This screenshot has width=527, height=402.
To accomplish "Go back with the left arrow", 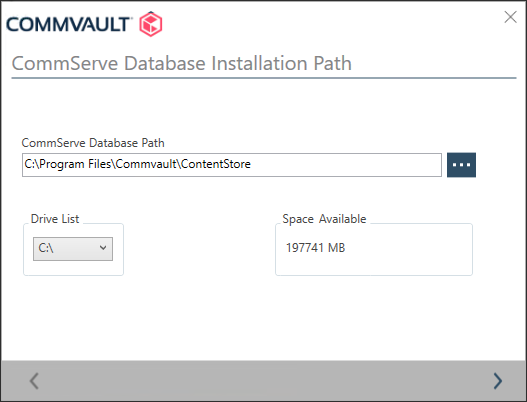I will pyautogui.click(x=34, y=381).
